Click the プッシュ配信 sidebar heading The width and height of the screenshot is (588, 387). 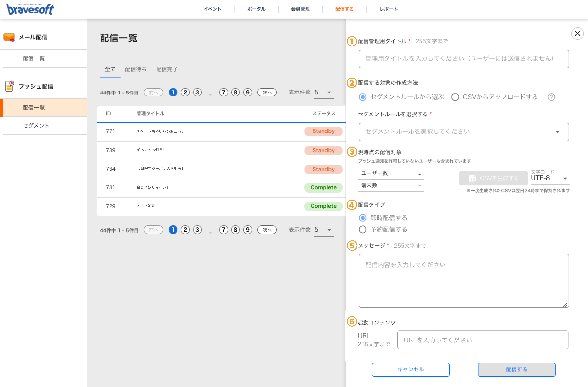click(36, 86)
